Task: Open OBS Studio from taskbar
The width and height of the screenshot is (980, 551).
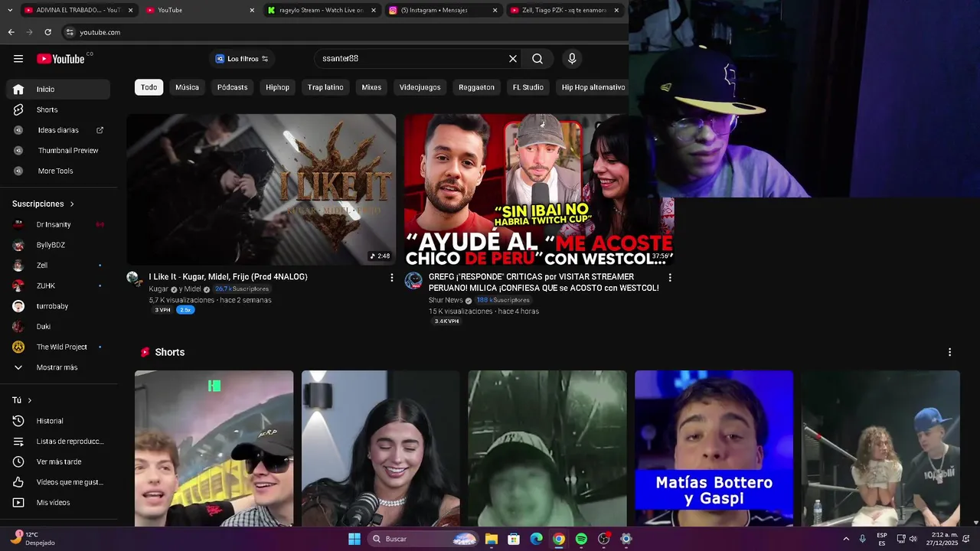Action: tap(604, 539)
